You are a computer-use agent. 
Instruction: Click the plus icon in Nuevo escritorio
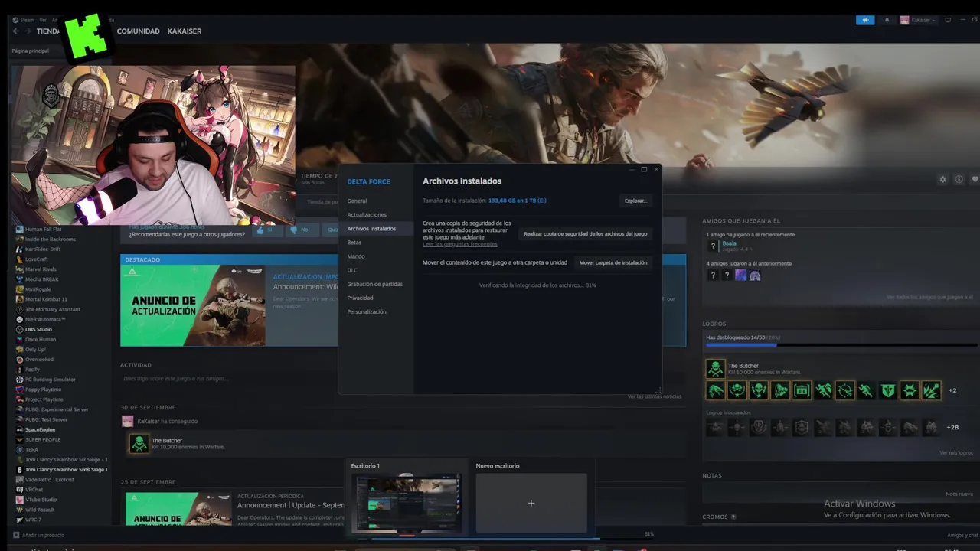point(531,503)
